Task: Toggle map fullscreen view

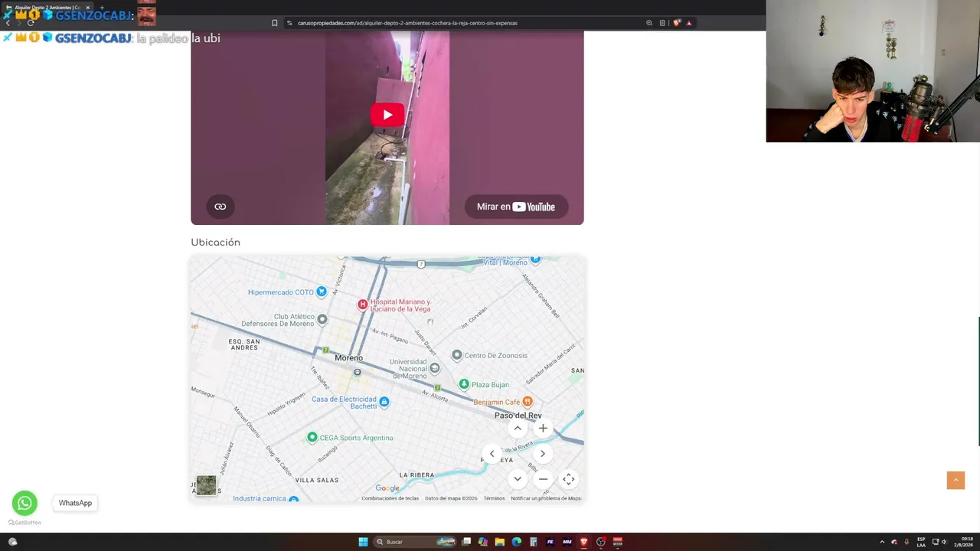Action: (568, 479)
